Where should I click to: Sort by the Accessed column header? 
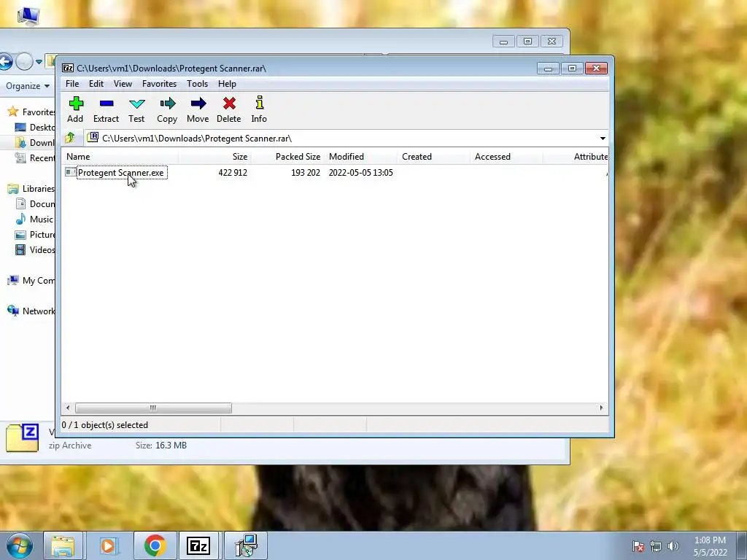click(506, 157)
